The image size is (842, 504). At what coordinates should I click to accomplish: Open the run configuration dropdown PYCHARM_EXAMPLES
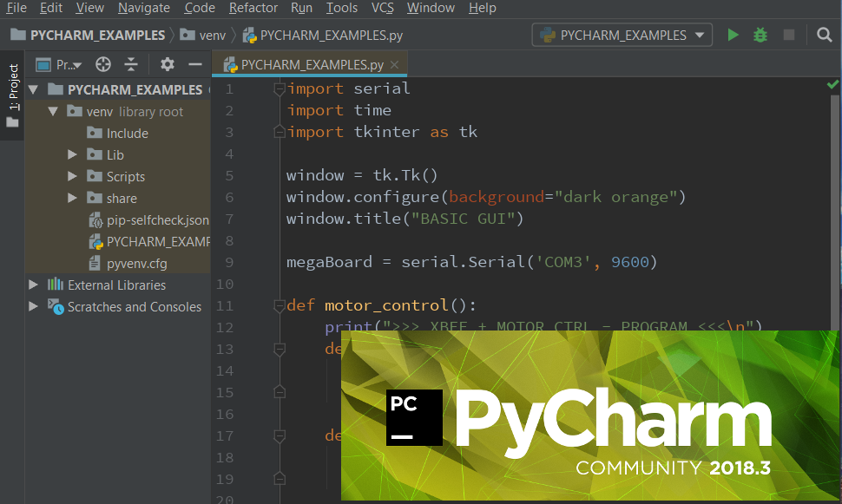pos(622,35)
